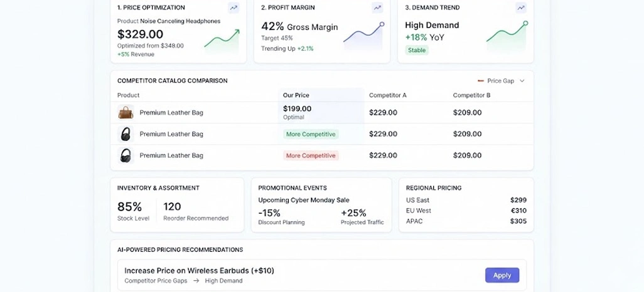The width and height of the screenshot is (644, 292).
Task: Select the US East $299 price
Action: click(x=518, y=200)
